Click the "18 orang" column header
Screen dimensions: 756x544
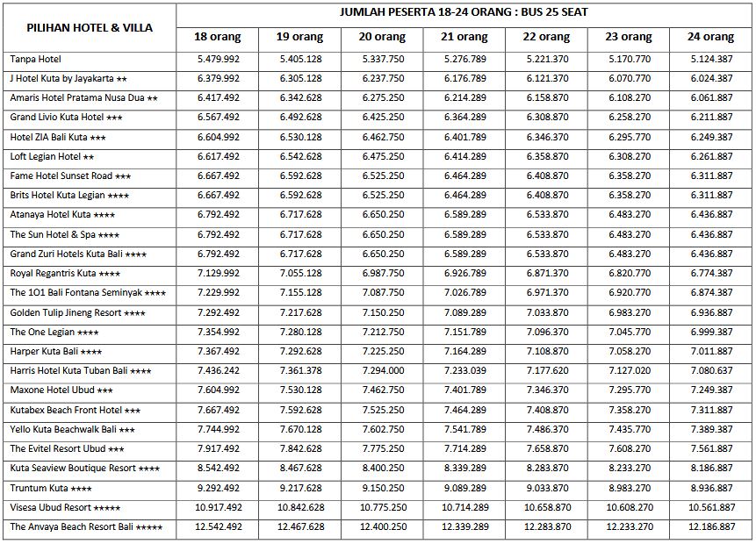click(x=218, y=38)
